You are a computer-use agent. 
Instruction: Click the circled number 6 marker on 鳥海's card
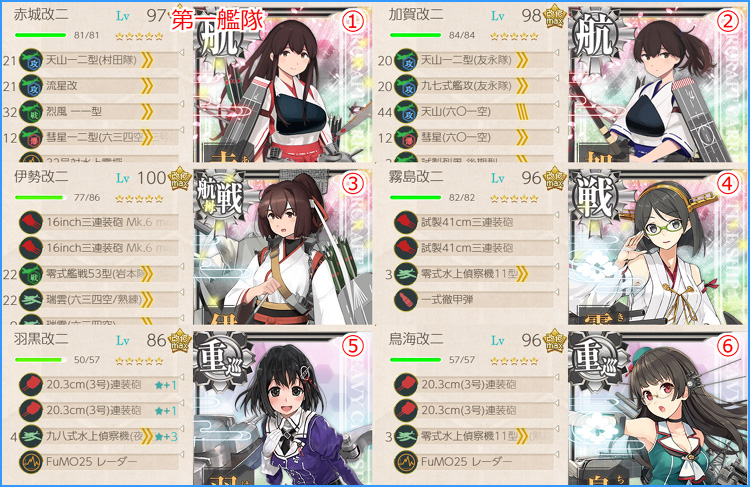click(728, 345)
